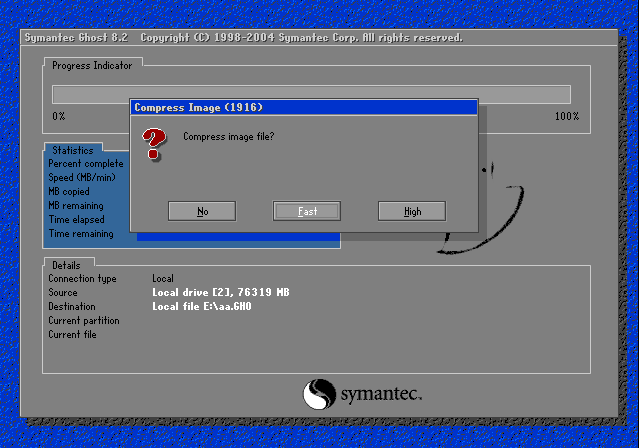Click the red question mark icon
Image resolution: width=639 pixels, height=448 pixels.
point(154,143)
